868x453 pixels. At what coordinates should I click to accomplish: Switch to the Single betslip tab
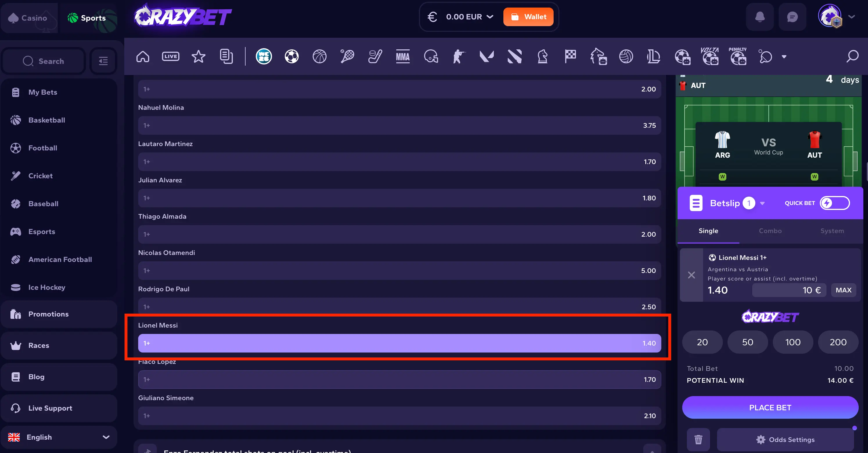tap(708, 231)
